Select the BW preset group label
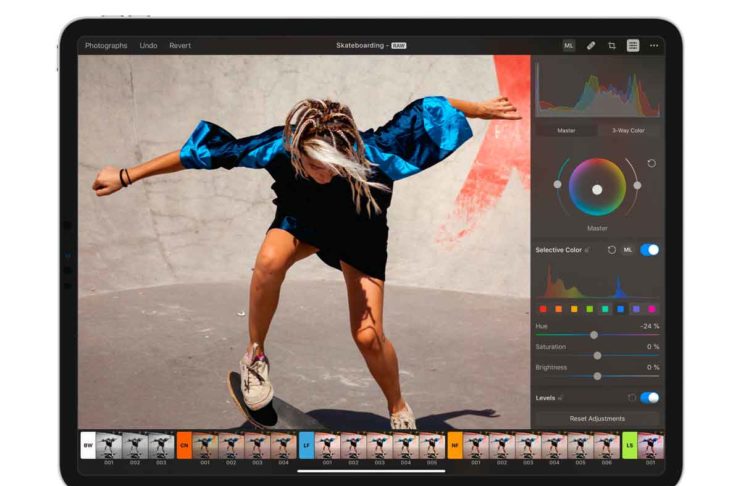This screenshot has width=741, height=486. click(x=88, y=445)
